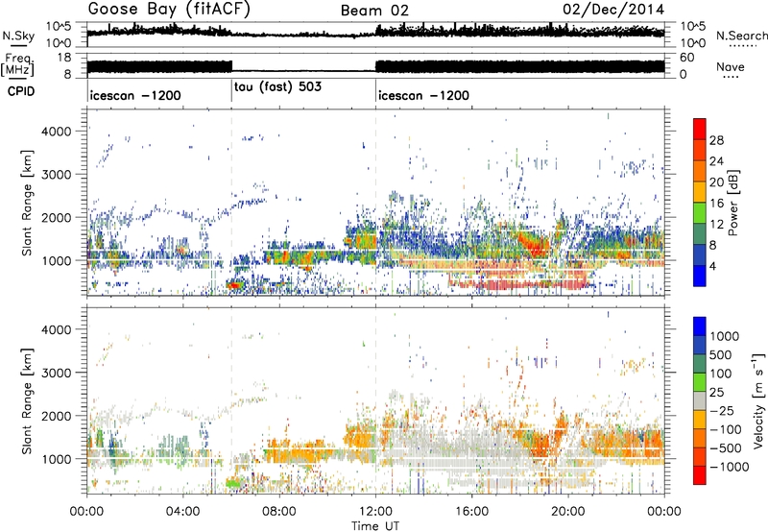Click the '28' tick on power color bar

click(716, 140)
